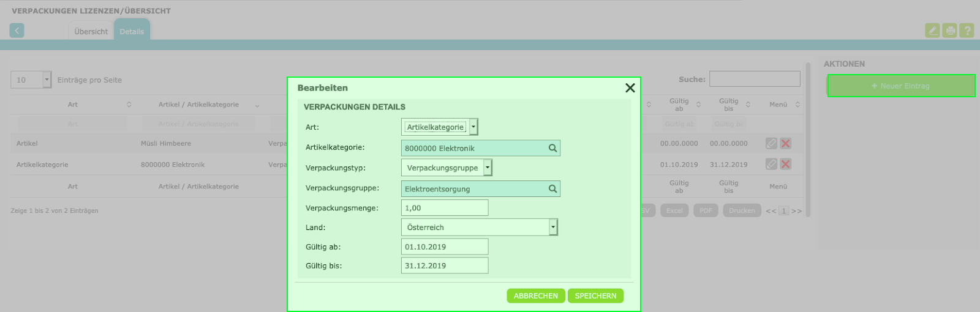This screenshot has height=312, width=980.
Task: Click the printer icon in top toolbar
Action: coord(949,30)
